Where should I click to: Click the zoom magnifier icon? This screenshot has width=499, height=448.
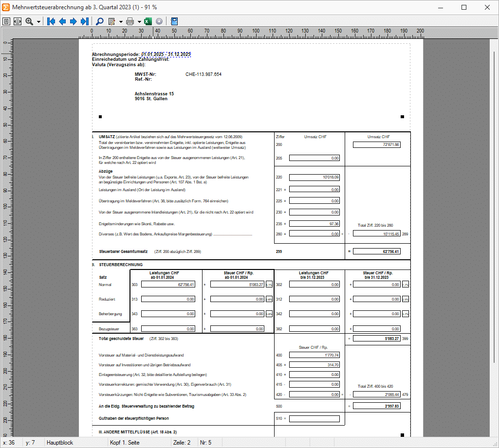coord(29,21)
